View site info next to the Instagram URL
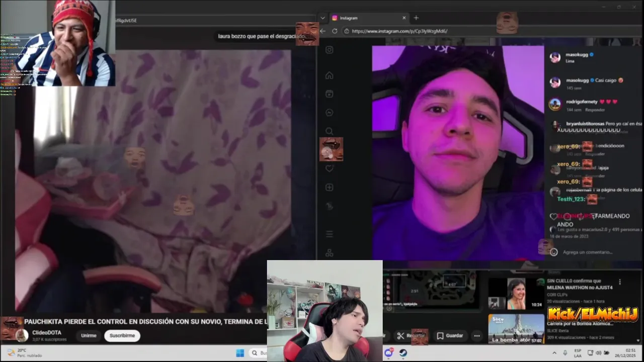 coord(347,31)
